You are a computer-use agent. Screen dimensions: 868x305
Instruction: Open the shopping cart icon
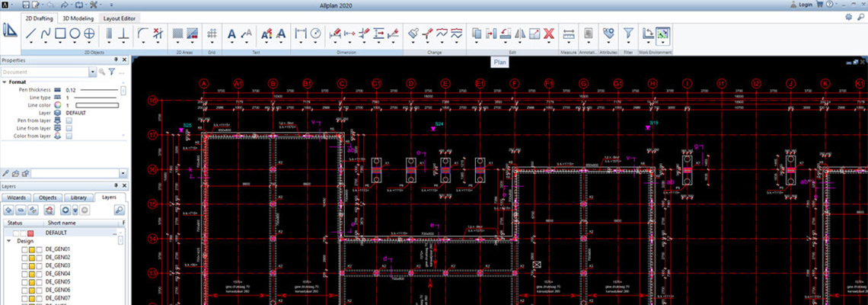pyautogui.click(x=819, y=5)
